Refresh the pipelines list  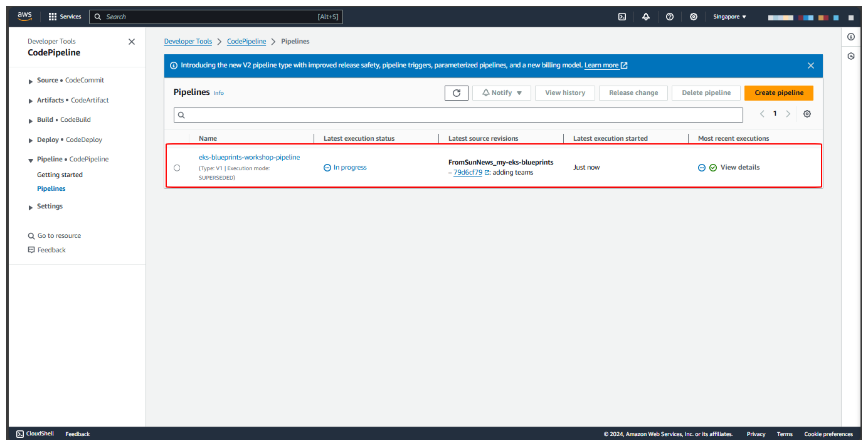tap(456, 93)
